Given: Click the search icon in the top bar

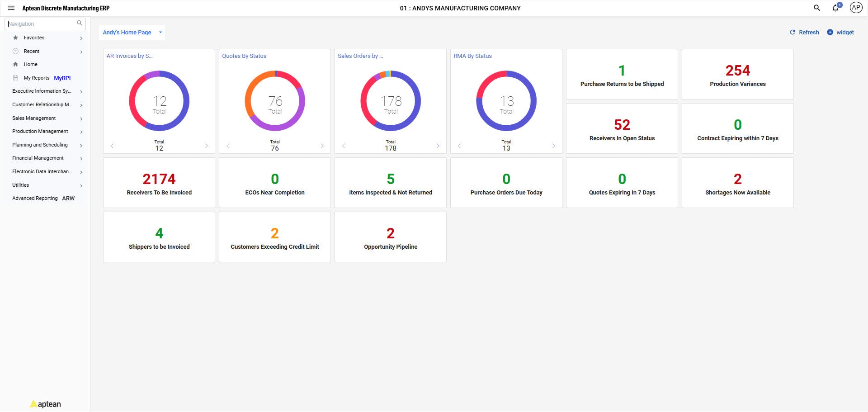Looking at the screenshot, I should [x=816, y=8].
